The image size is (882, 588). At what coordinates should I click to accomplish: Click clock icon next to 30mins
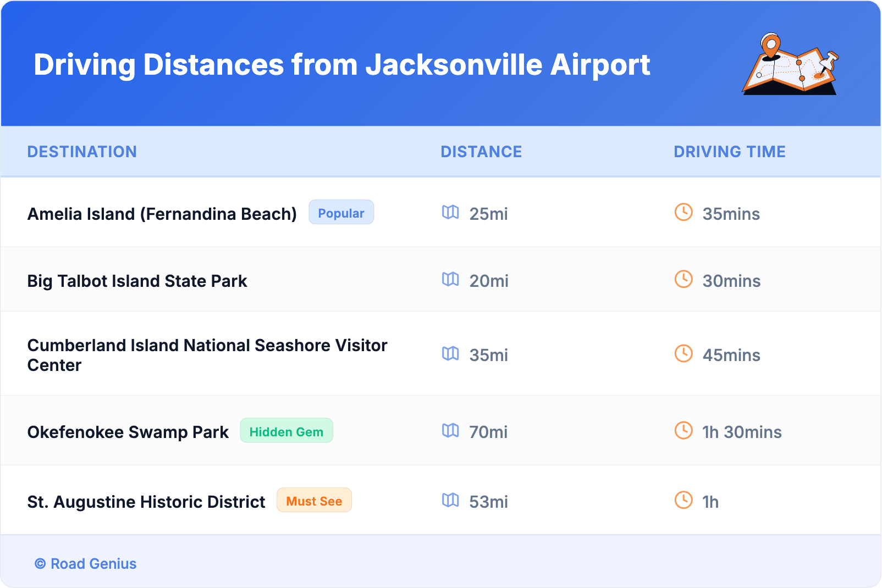click(683, 279)
